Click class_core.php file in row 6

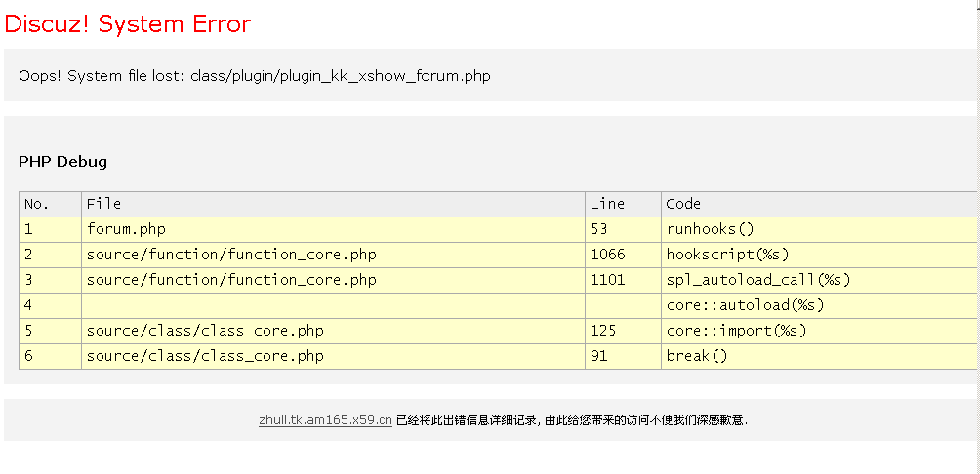333,357
